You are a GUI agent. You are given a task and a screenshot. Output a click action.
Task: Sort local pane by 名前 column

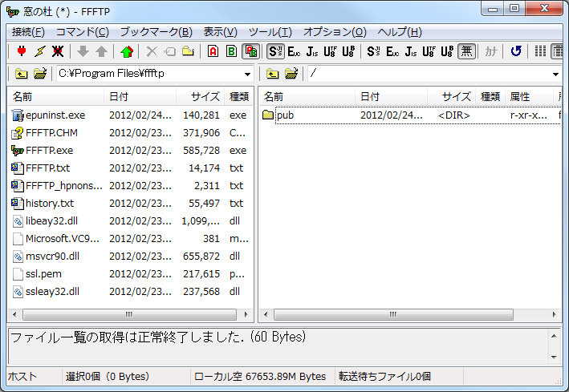(56, 97)
